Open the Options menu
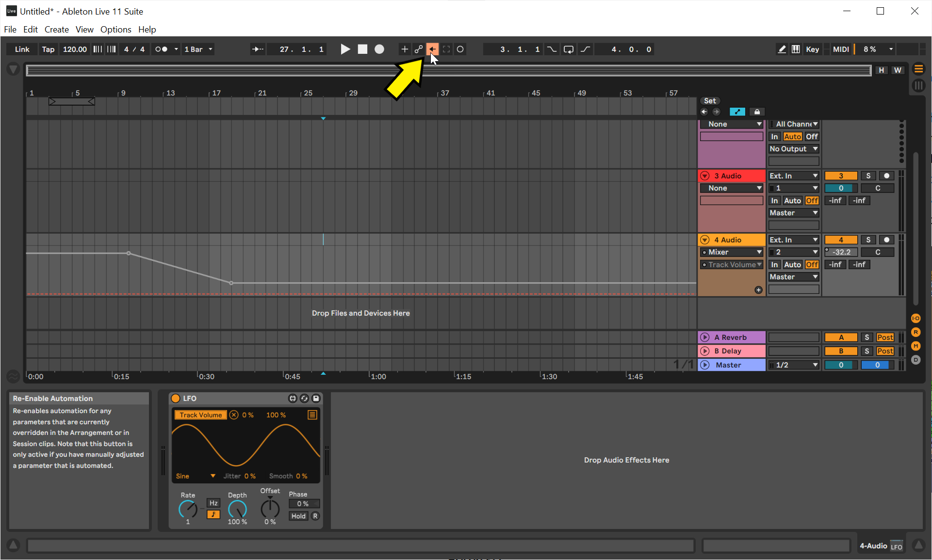 tap(115, 30)
